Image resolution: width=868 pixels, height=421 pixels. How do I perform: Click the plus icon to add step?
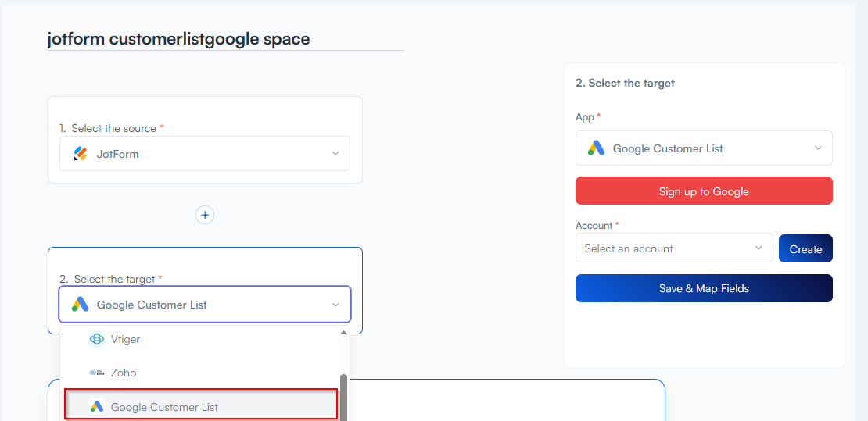205,215
